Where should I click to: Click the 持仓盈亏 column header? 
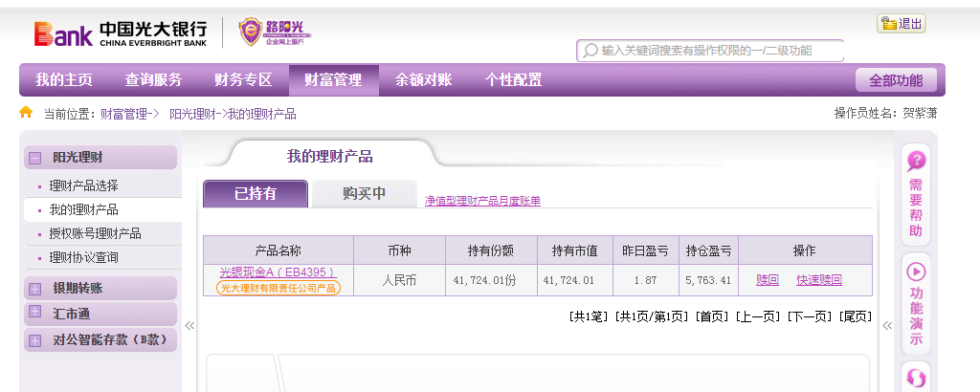coord(709,250)
